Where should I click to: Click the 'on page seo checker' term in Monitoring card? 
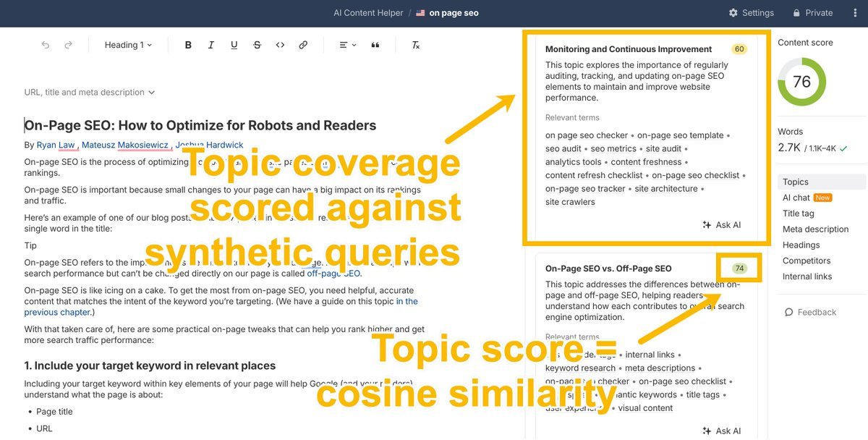(x=587, y=135)
